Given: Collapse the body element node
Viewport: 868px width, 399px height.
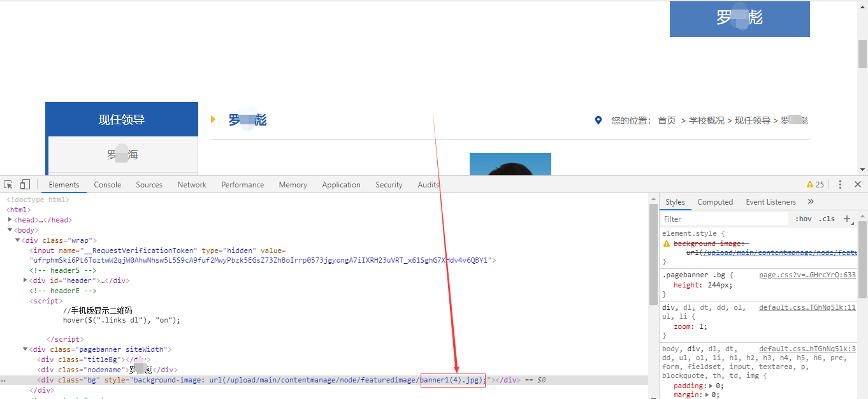Looking at the screenshot, I should (10, 230).
